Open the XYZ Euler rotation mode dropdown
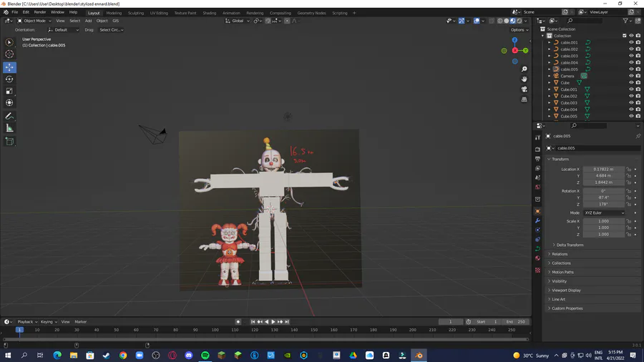The width and height of the screenshot is (644, 362). point(604,213)
